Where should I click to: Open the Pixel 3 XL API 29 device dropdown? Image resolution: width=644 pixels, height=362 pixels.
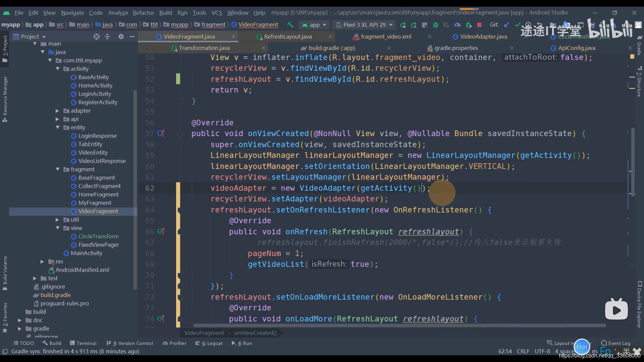364,25
